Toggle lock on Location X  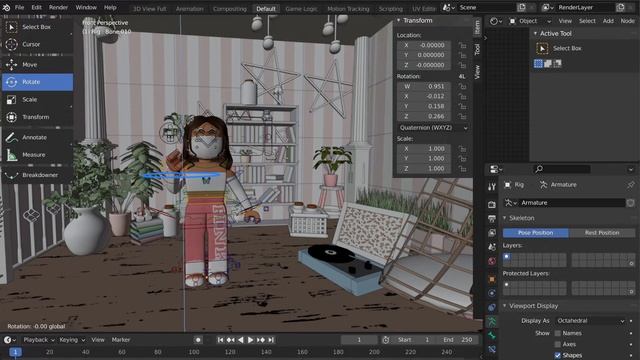click(x=462, y=45)
